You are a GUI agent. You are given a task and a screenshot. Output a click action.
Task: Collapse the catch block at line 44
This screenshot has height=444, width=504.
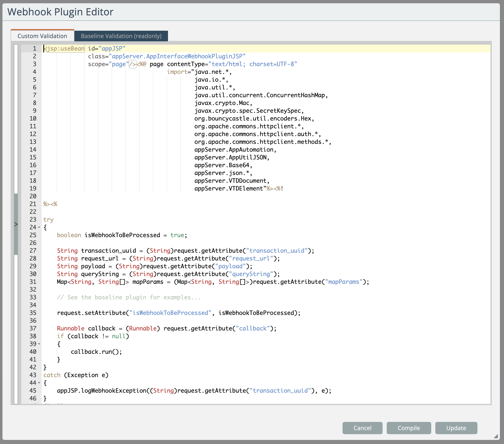[39, 383]
